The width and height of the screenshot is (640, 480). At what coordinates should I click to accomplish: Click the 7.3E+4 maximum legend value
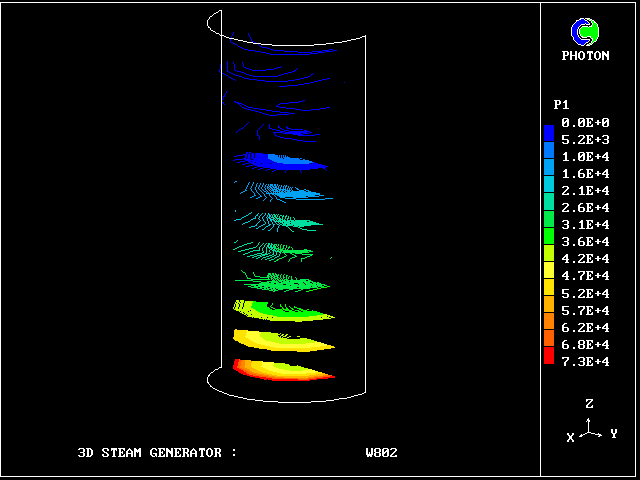[585, 361]
